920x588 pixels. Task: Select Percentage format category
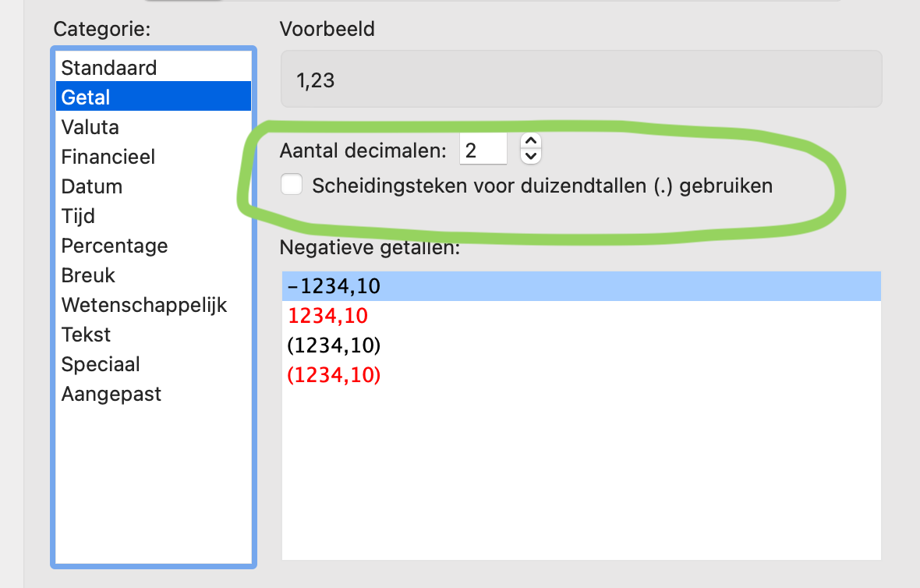coord(153,246)
